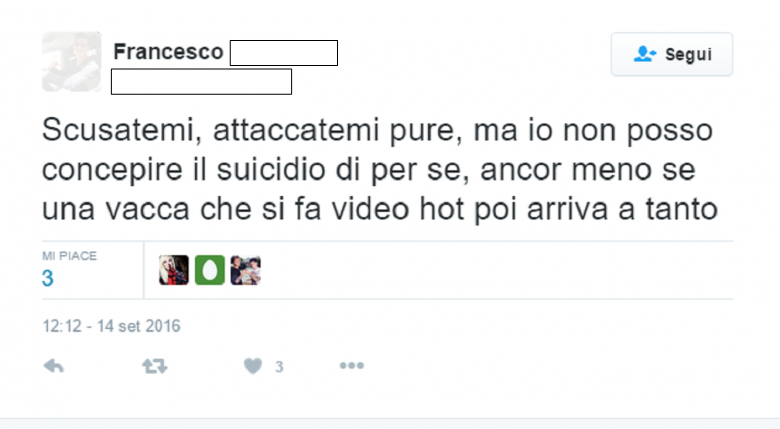
Task: Open Francesco's profile picture
Action: pyautogui.click(x=72, y=62)
